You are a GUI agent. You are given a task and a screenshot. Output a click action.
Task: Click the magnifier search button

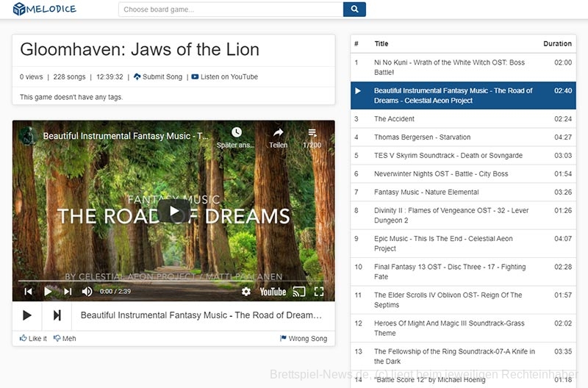354,10
